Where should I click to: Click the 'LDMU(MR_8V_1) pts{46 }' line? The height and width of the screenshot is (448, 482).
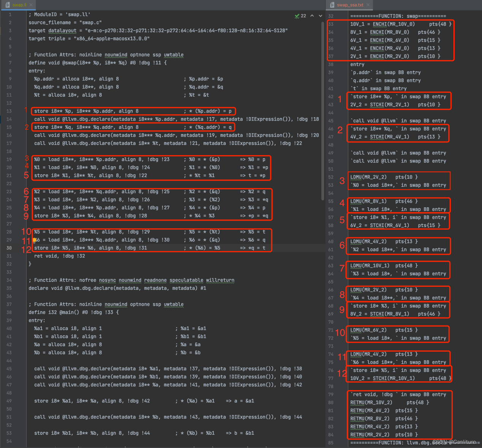(x=384, y=201)
